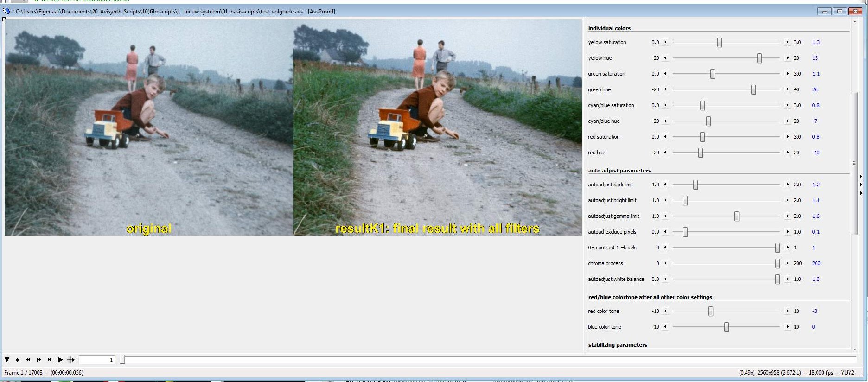Click the scroll-up arrow of the slider panel
Viewport: 868px width, 382px height.
[855, 22]
